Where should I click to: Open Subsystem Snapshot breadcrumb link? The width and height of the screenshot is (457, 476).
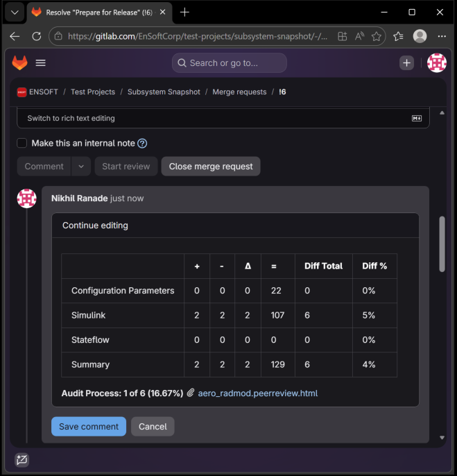[x=164, y=92]
